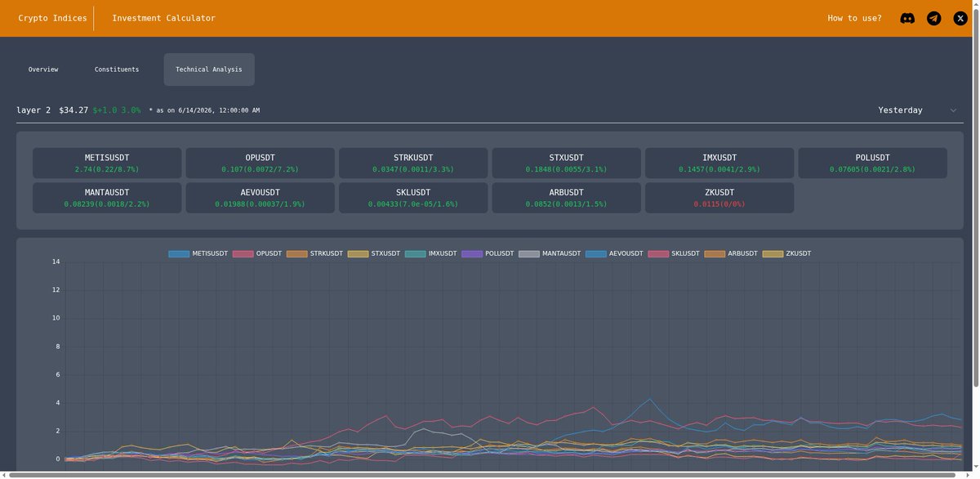
Task: Select the POLUSDT card
Action: (x=872, y=163)
